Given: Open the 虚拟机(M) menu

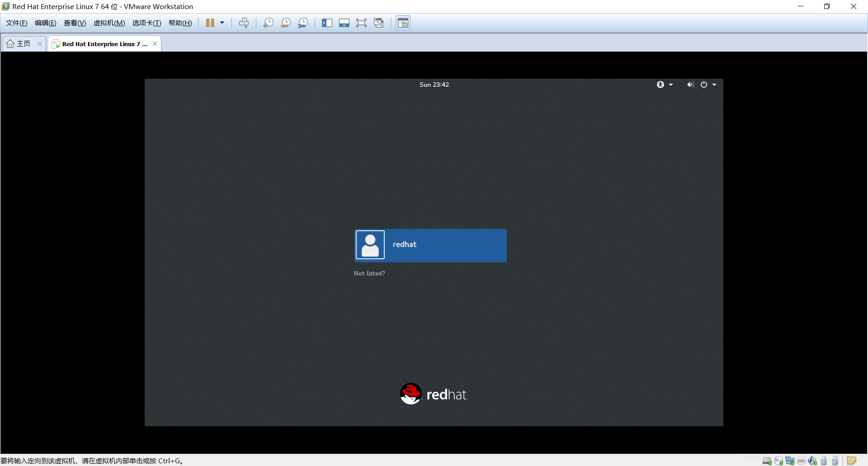Looking at the screenshot, I should [x=109, y=23].
